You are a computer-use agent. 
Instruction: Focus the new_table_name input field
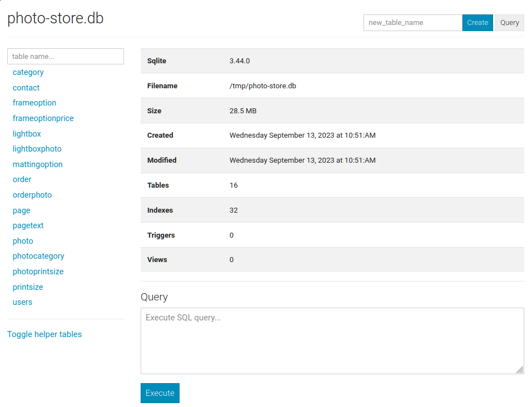click(412, 23)
